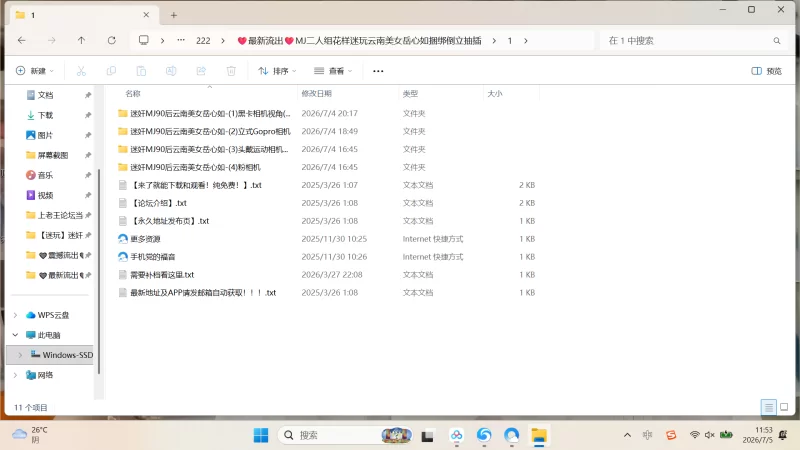
Task: Click the Back navigation arrow
Action: [21, 40]
